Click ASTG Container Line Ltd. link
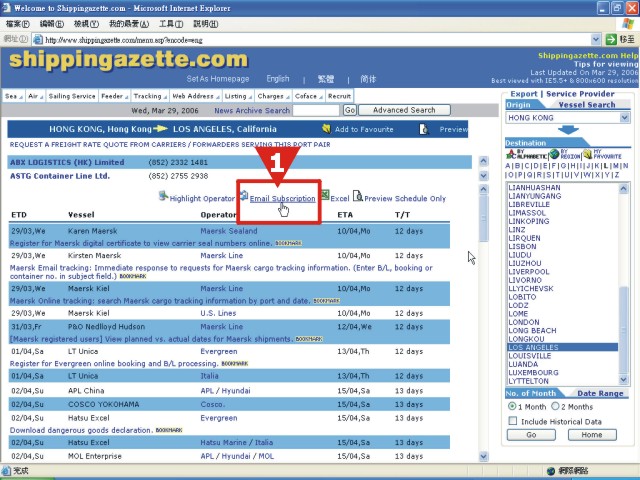Viewport: 640px width, 480px height. [60, 176]
